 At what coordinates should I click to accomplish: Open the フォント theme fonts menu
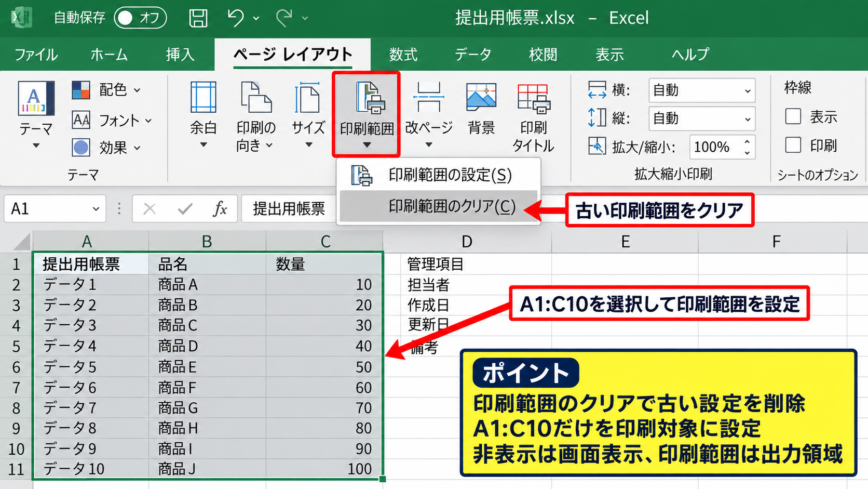(x=112, y=120)
